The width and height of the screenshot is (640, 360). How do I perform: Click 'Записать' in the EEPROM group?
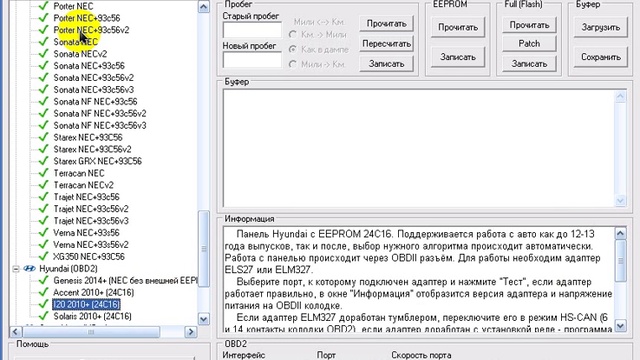click(458, 57)
